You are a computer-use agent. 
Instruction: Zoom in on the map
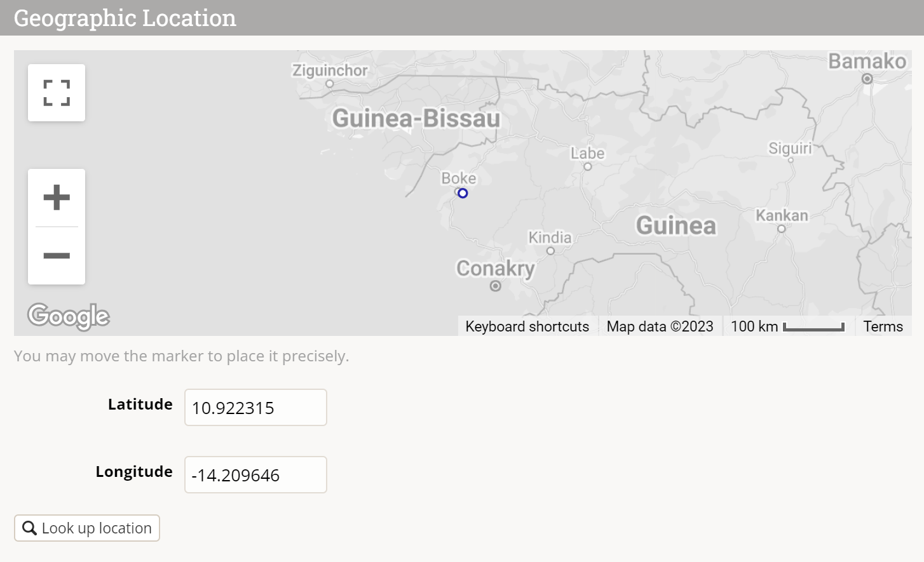click(57, 197)
